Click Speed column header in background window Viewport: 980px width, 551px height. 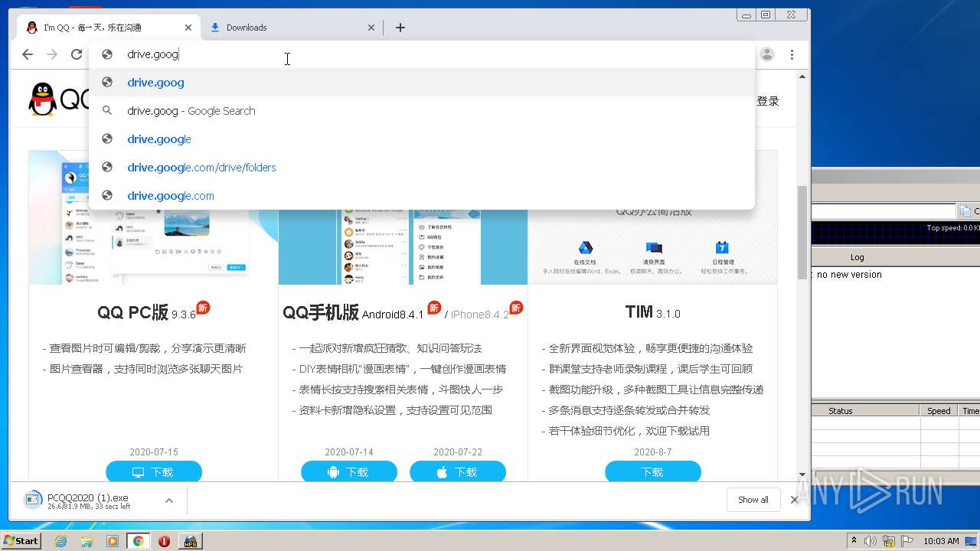click(939, 411)
